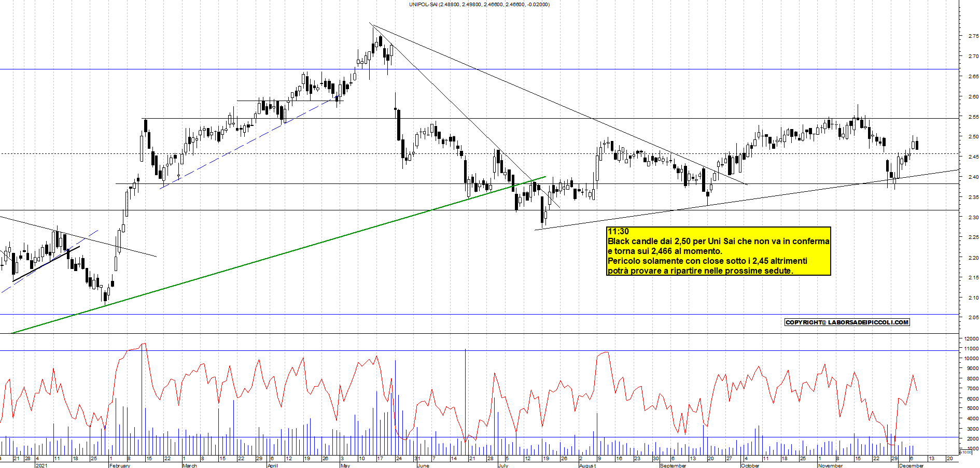Viewport: 980px width, 468px height.
Task: Click the '11:30' timestamp in yellow note
Action: [x=618, y=232]
